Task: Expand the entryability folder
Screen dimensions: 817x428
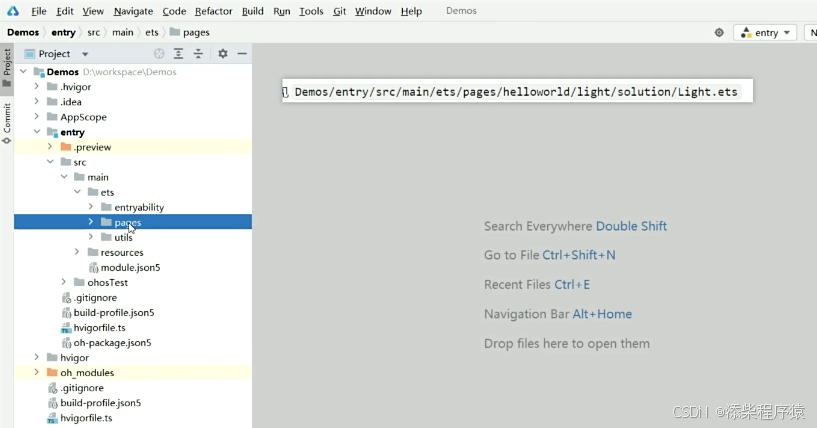Action: (x=91, y=207)
